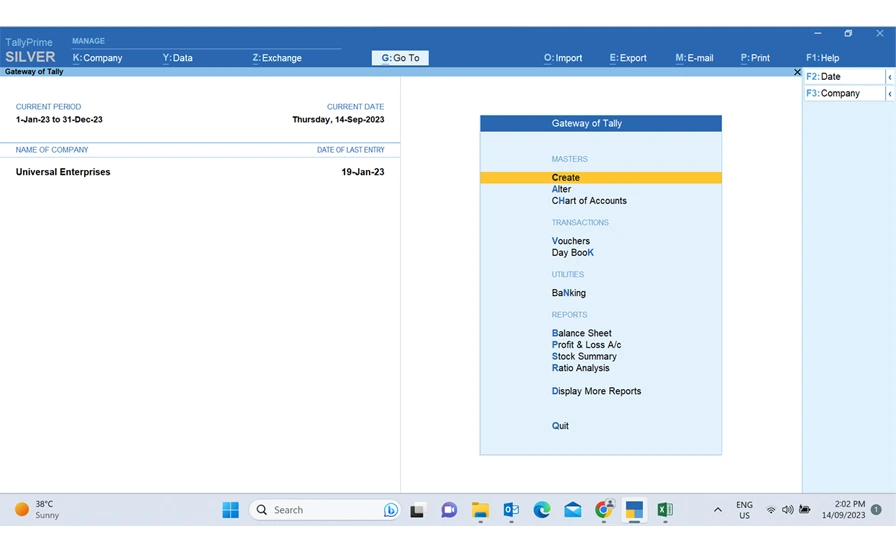The image size is (896, 552).
Task: Open the Profit & Loss A/c report
Action: 586,345
